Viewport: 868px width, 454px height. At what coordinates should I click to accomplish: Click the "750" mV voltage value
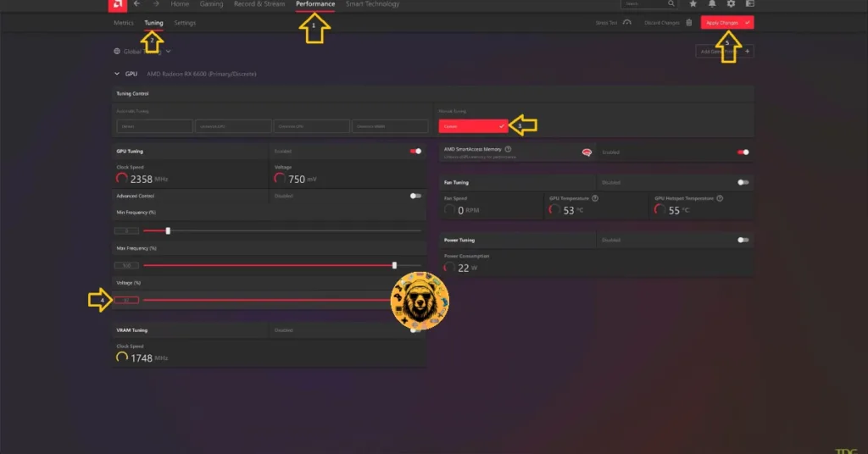coord(297,180)
